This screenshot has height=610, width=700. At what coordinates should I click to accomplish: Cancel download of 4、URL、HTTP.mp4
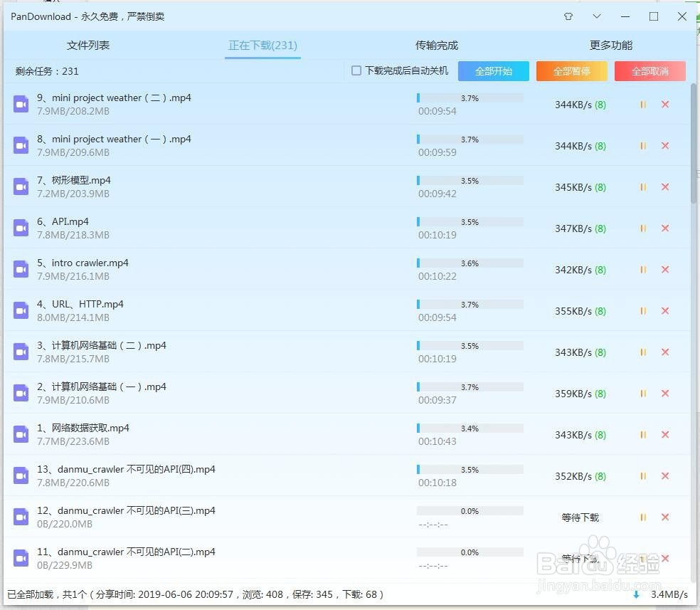tap(665, 311)
